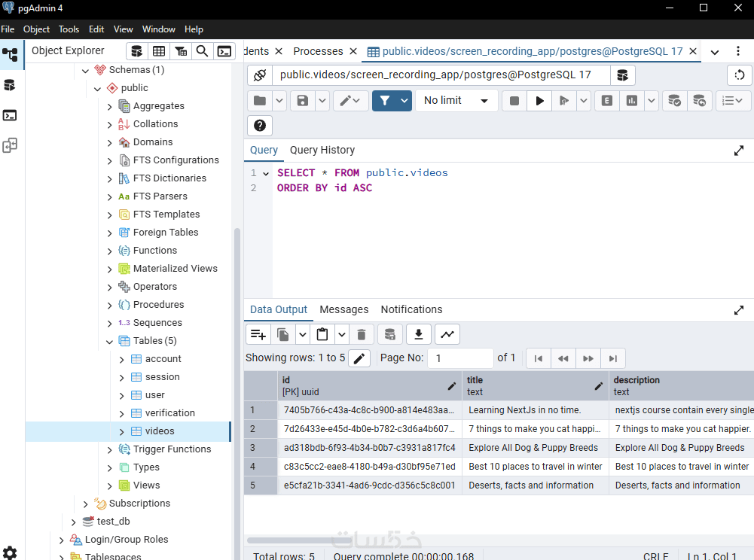
Task: Open the filter options dropdown arrow
Action: tap(404, 100)
